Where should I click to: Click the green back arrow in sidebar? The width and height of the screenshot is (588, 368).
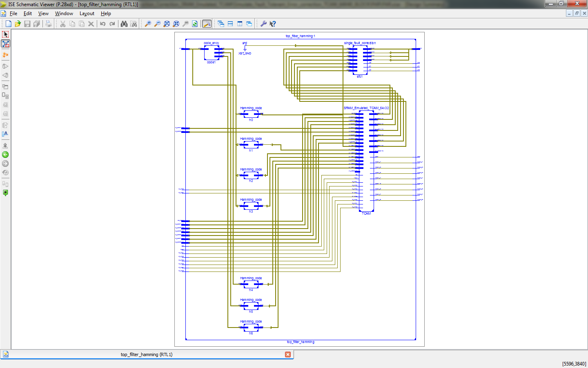tap(5, 155)
